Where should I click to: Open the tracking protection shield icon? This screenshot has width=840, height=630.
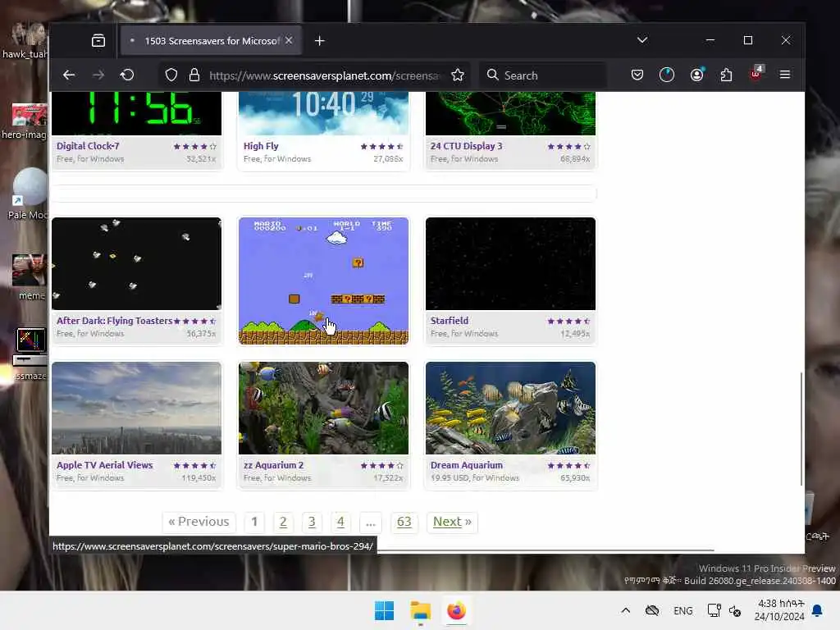pyautogui.click(x=171, y=75)
